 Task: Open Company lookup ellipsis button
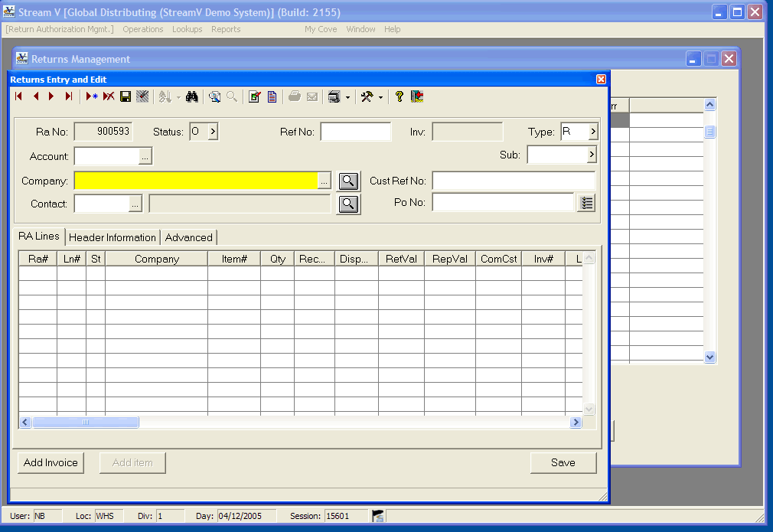(x=324, y=181)
